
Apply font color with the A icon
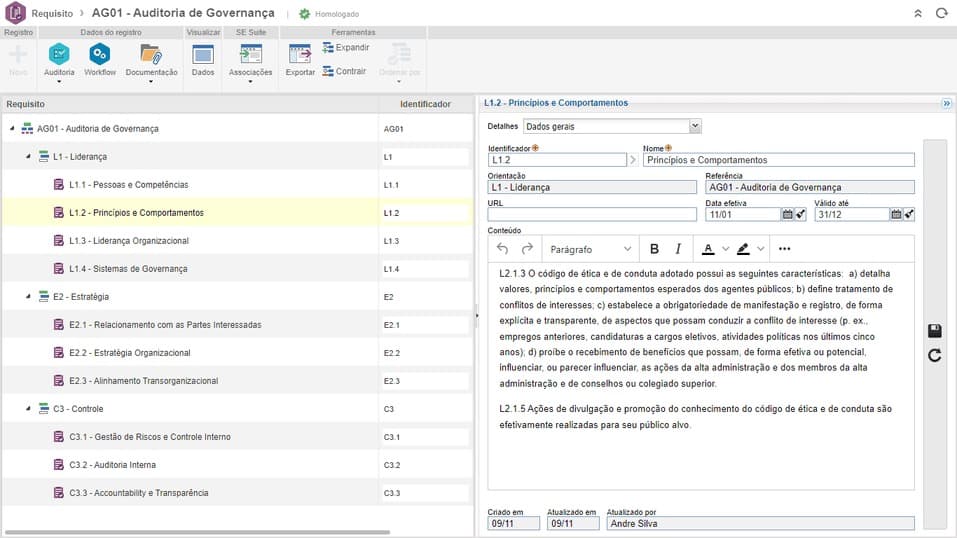tap(708, 249)
